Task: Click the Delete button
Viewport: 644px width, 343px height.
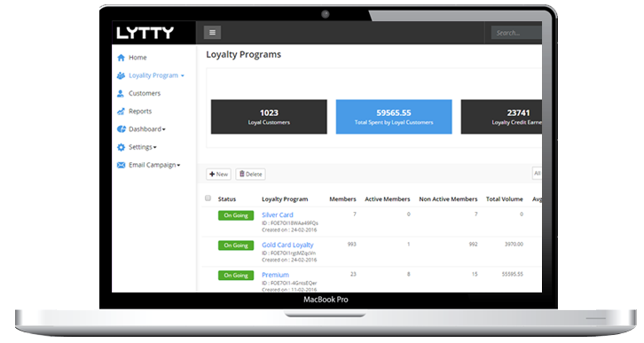Action: [x=250, y=174]
